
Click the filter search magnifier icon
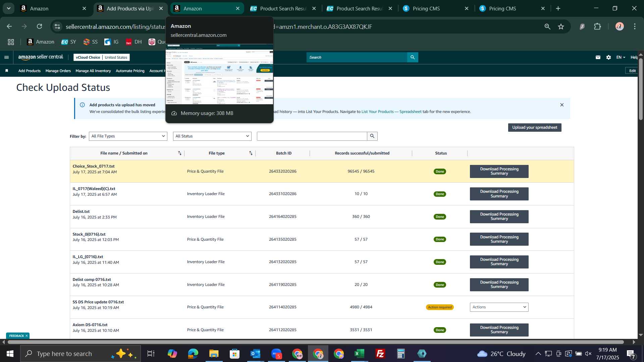(372, 136)
